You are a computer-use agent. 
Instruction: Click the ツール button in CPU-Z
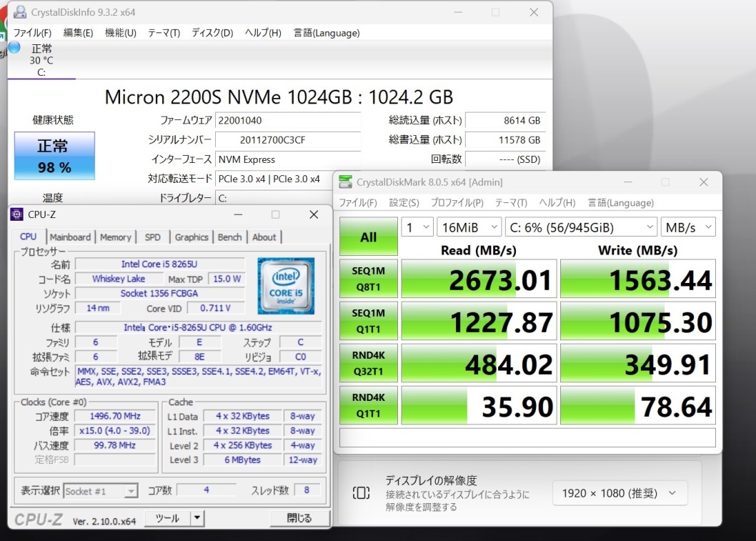[167, 518]
